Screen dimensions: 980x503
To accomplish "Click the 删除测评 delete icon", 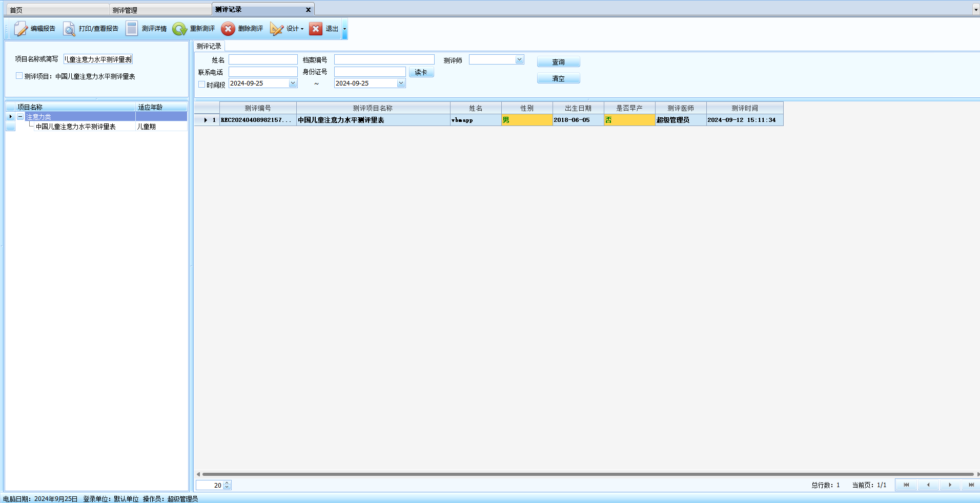I will (x=228, y=29).
